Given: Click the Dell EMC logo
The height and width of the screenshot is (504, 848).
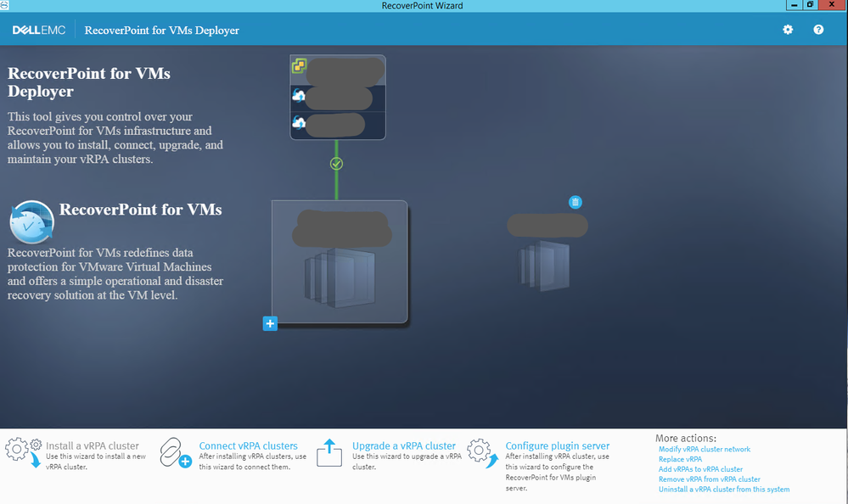Looking at the screenshot, I should coord(39,31).
